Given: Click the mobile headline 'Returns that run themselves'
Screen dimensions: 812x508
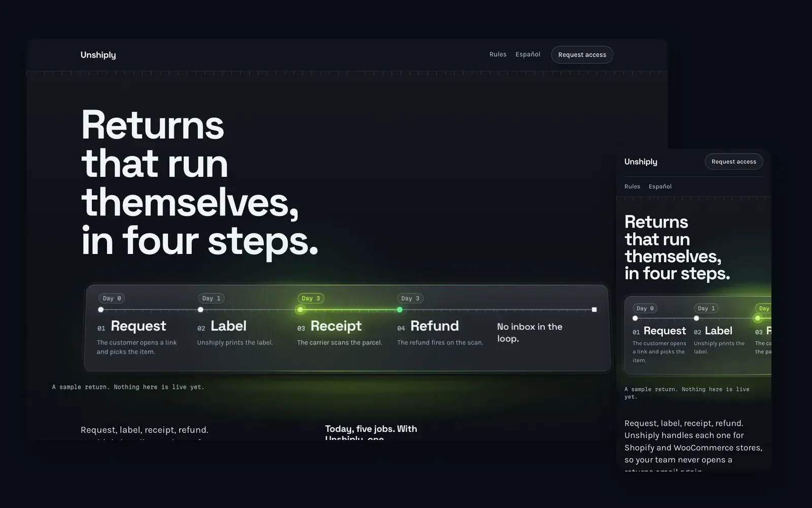Looking at the screenshot, I should pyautogui.click(x=677, y=247).
